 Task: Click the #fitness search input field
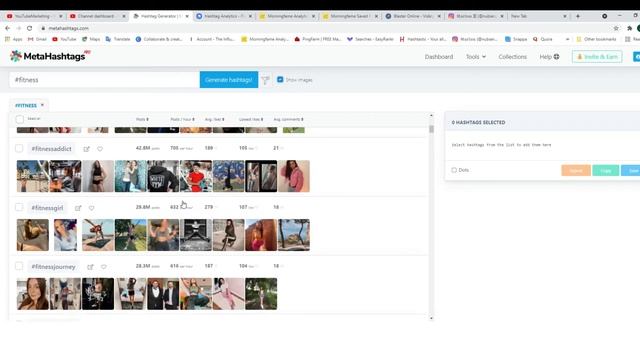click(x=104, y=80)
